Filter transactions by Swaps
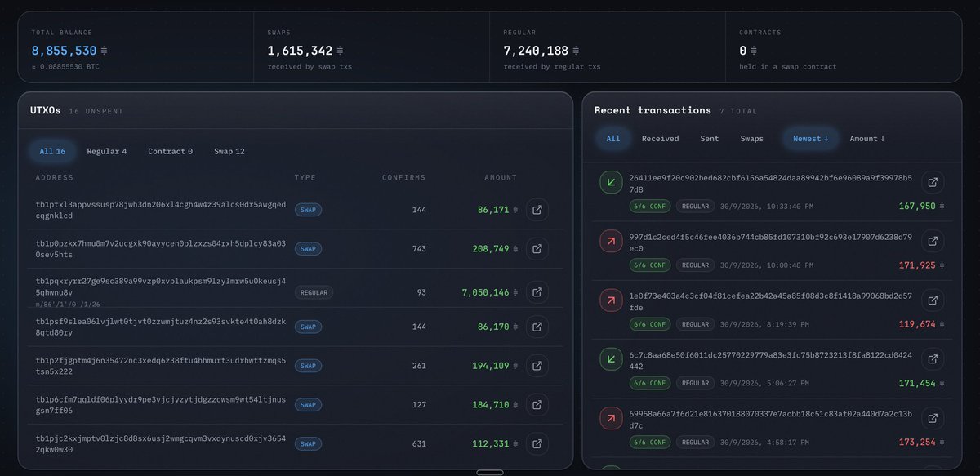 (752, 139)
